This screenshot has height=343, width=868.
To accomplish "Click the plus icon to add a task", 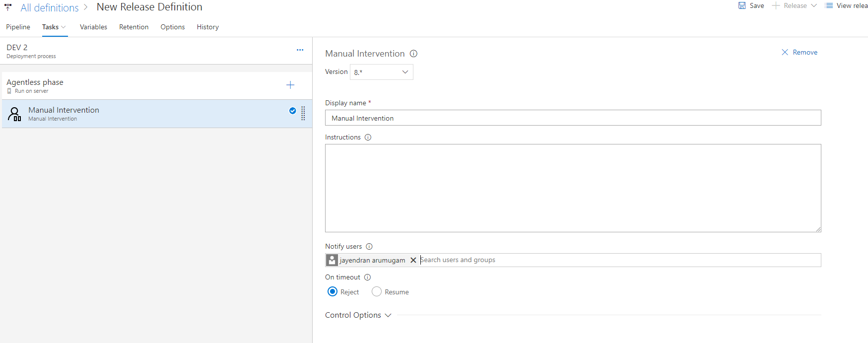I will pos(290,85).
